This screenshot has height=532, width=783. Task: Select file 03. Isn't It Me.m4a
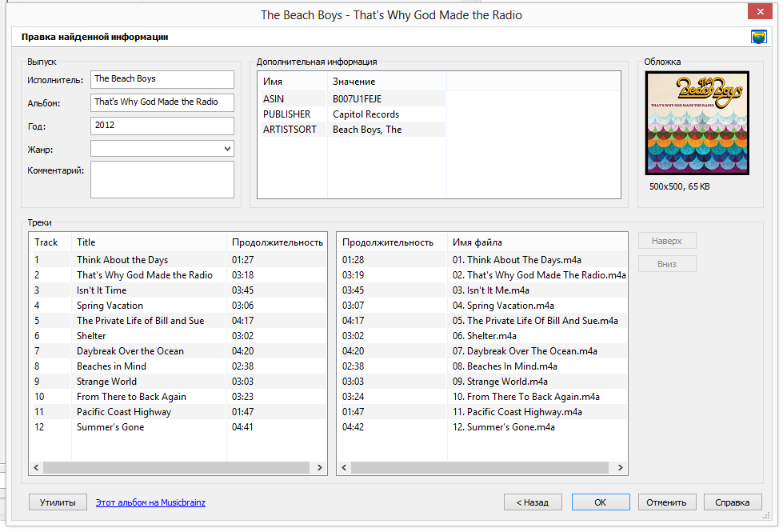pos(482,290)
